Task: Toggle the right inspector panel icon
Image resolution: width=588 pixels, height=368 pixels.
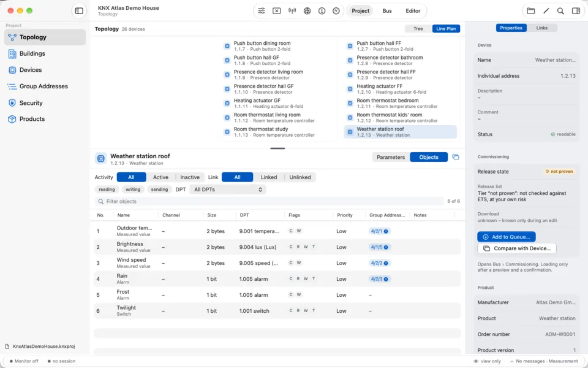Action: pos(576,11)
